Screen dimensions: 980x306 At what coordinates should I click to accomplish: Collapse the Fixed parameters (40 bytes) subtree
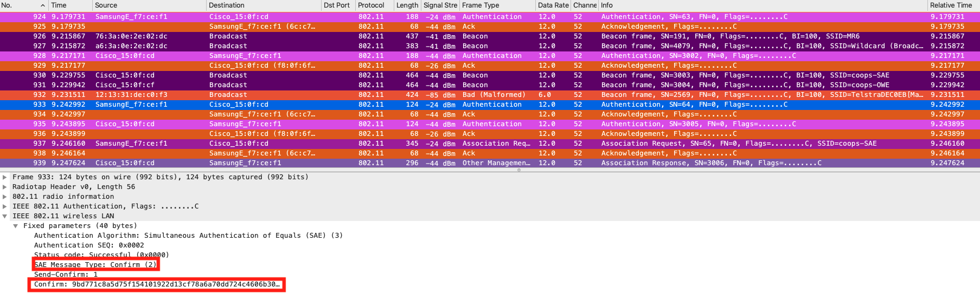click(x=16, y=226)
